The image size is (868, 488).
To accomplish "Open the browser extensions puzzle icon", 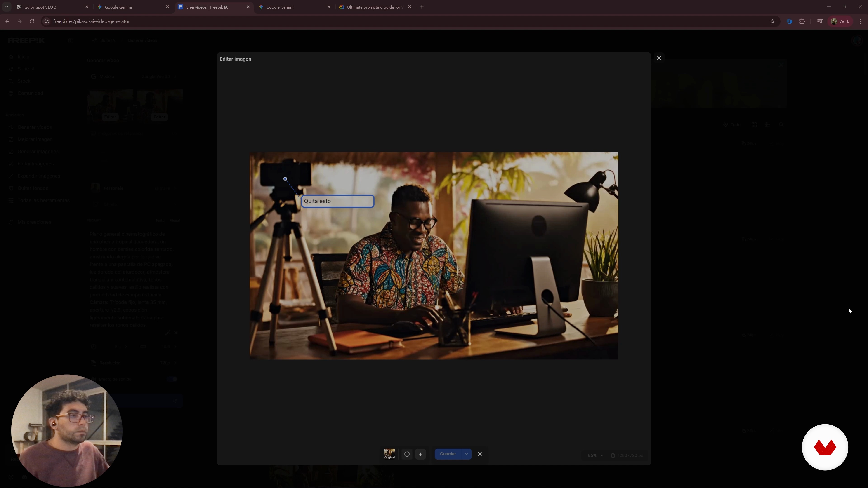I will 802,21.
